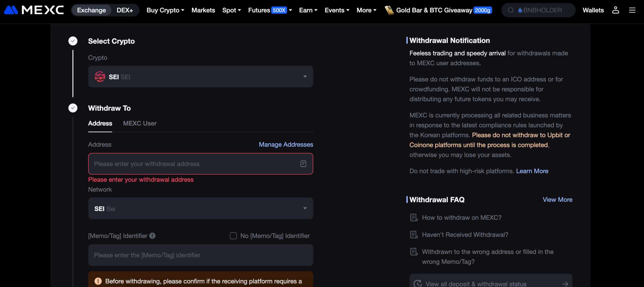Click the history clock icon in status bar

point(418,284)
